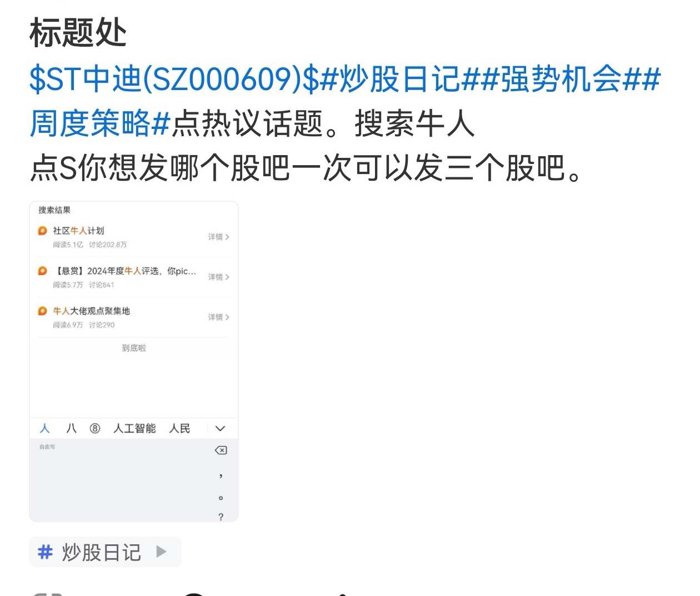Select the circled 8 candidate symbol

pyautogui.click(x=95, y=429)
